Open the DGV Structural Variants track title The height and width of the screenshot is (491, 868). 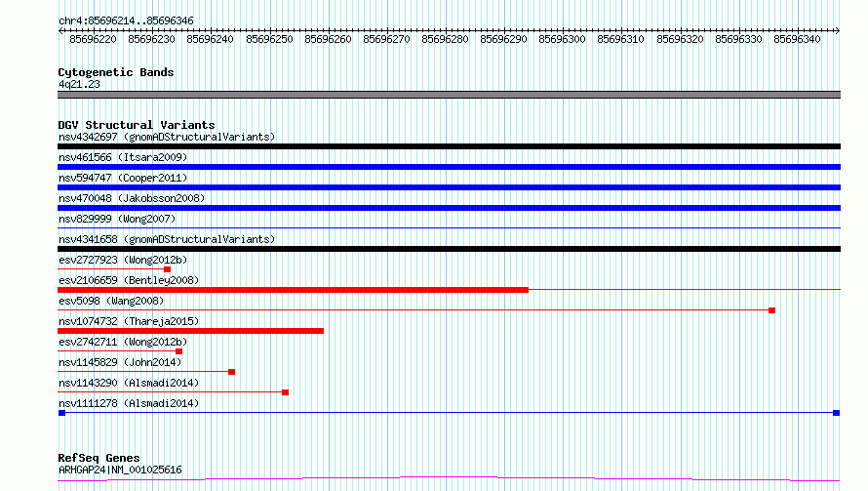tap(137, 125)
